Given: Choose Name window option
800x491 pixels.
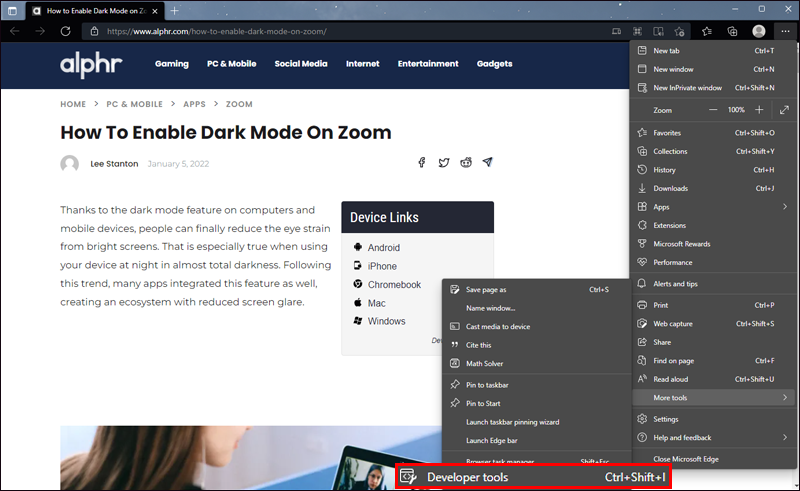Looking at the screenshot, I should click(537, 308).
